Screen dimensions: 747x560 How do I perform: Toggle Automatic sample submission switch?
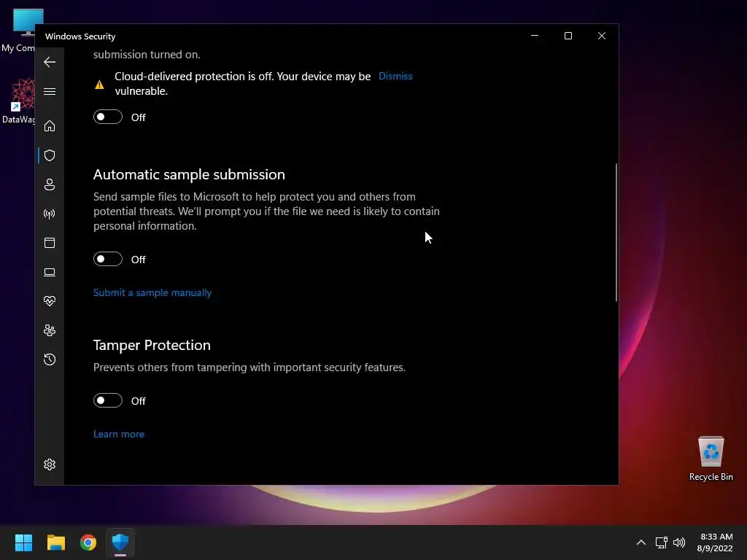pyautogui.click(x=108, y=259)
